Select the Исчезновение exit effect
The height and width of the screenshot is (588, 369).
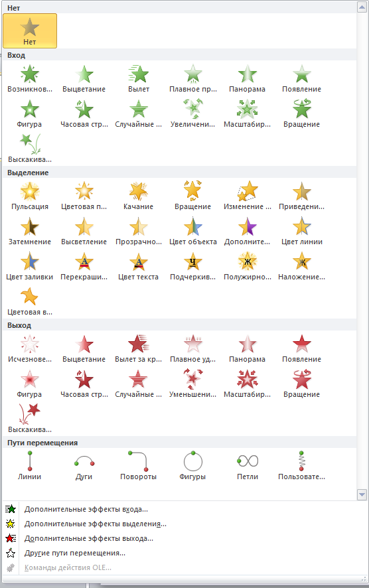click(x=30, y=348)
